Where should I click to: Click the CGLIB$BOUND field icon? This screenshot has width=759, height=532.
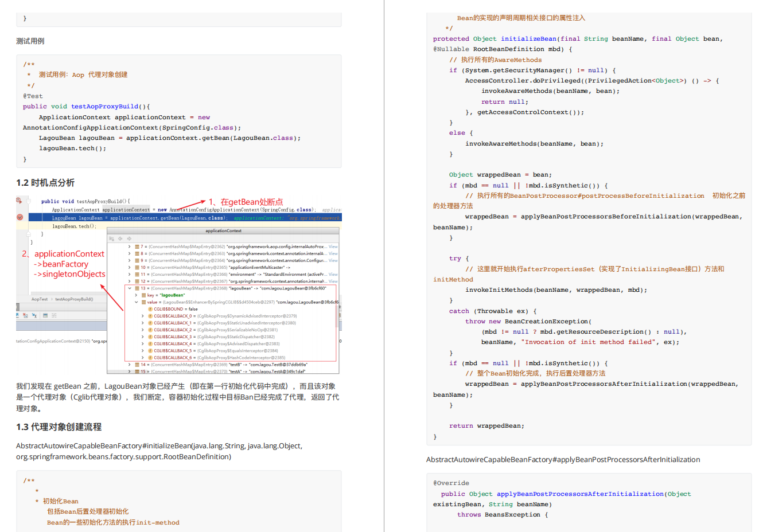coord(150,309)
